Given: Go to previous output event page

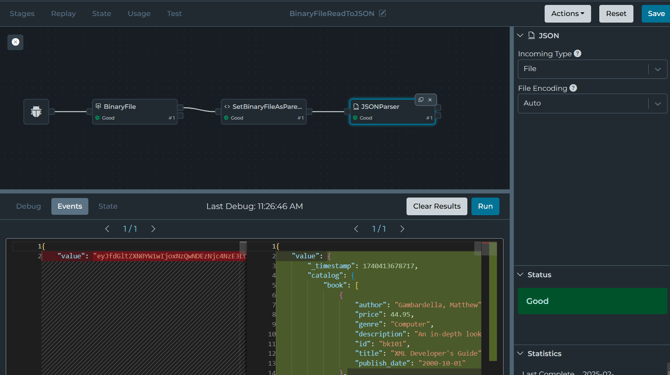Looking at the screenshot, I should pos(356,229).
